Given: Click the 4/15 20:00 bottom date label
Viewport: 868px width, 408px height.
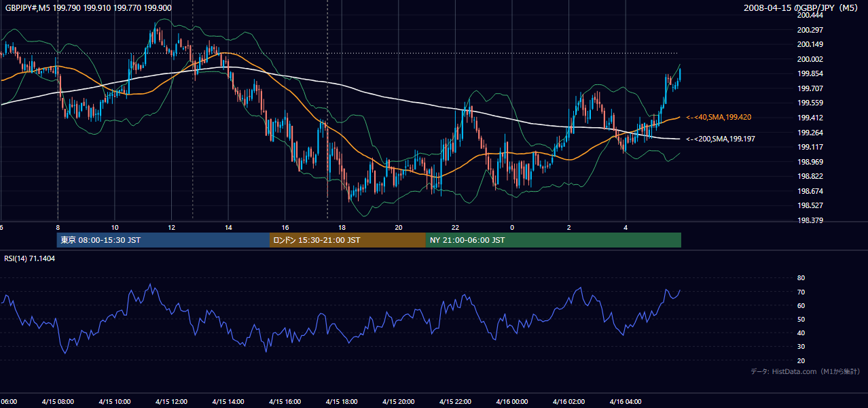Looking at the screenshot, I should (399, 401).
